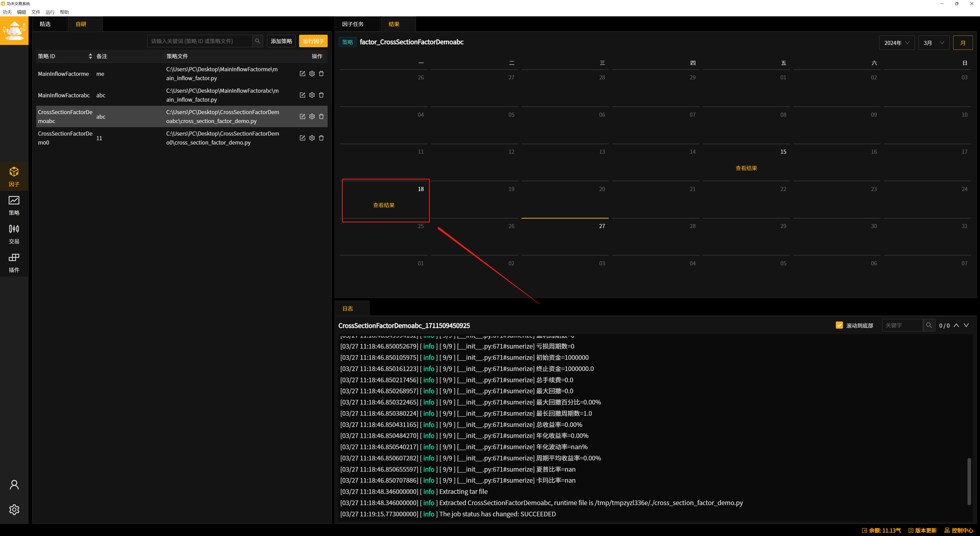Viewport: 980px width, 536px height.
Task: Jump to next log search match arrow
Action: point(966,325)
